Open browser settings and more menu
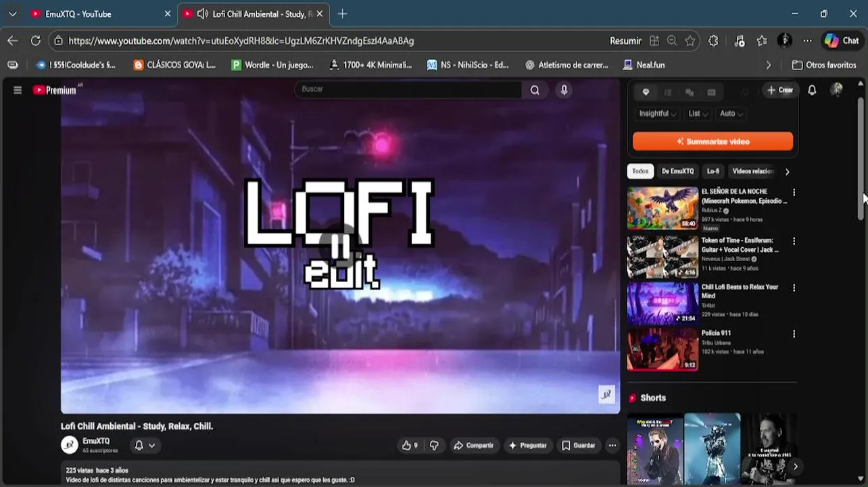 click(x=807, y=41)
